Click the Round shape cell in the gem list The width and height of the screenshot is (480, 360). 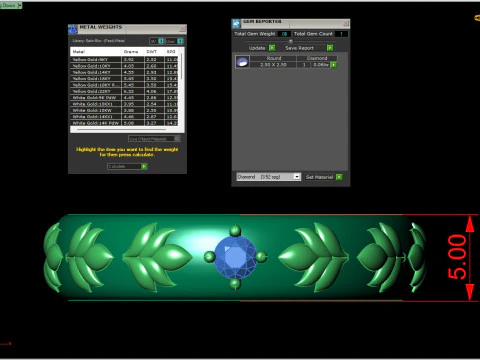[x=273, y=58]
